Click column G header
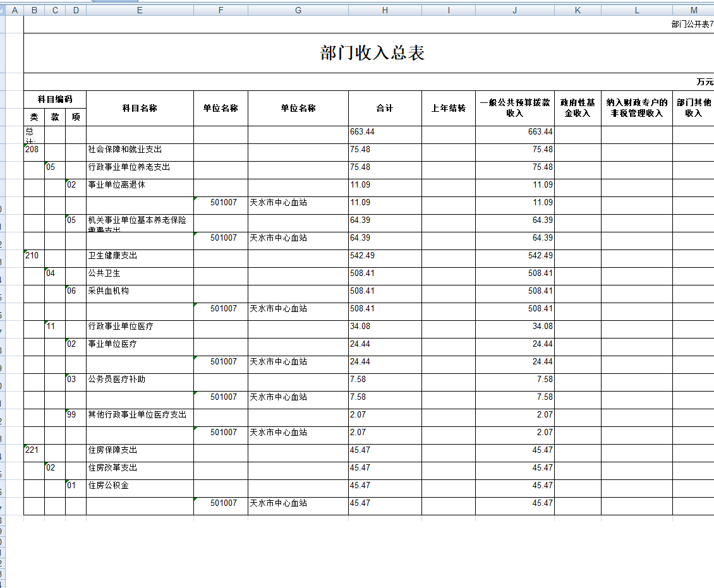Viewport: 714px width, 588px height. point(298,10)
